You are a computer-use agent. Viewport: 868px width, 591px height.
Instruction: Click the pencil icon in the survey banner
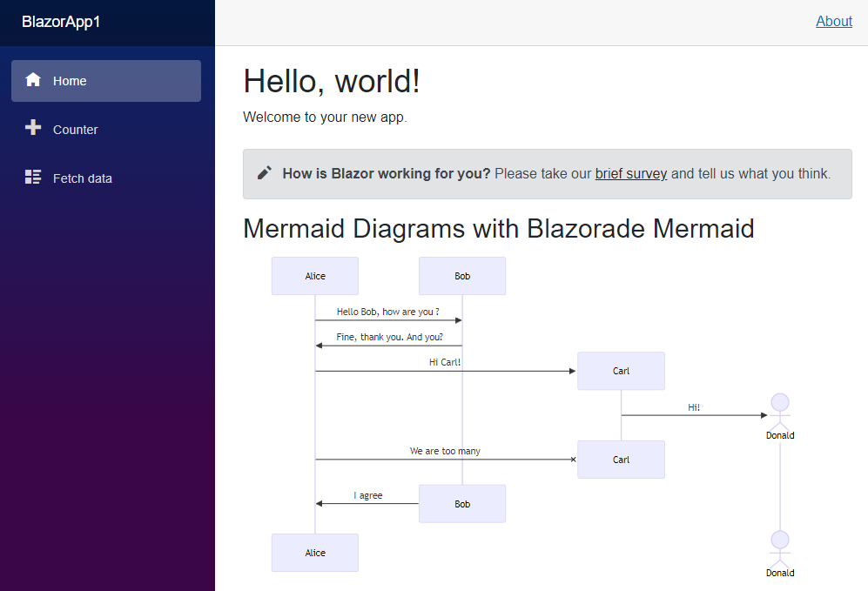pos(264,172)
